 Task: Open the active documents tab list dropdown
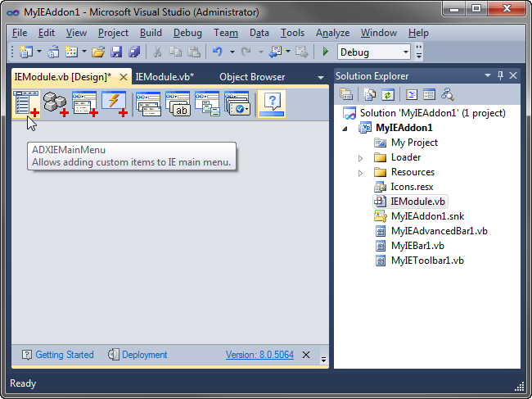(x=320, y=78)
